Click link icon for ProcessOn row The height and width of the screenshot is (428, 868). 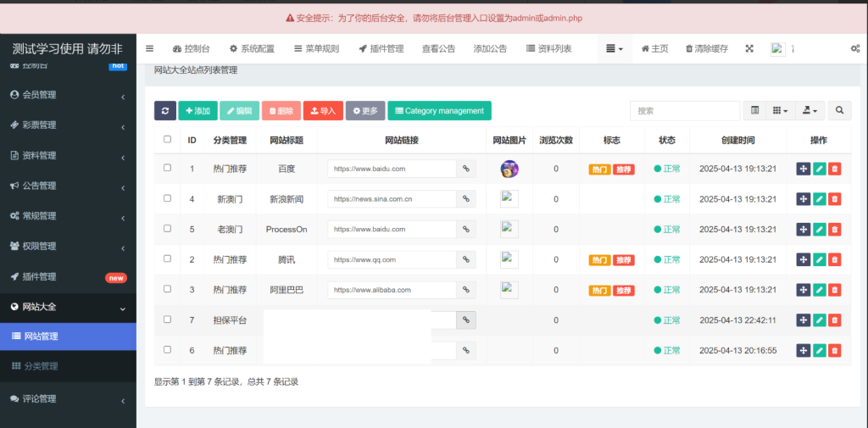coord(466,229)
